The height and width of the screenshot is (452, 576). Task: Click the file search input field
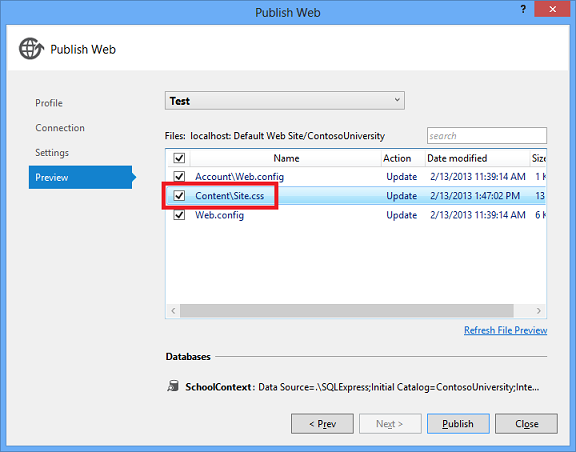(487, 136)
